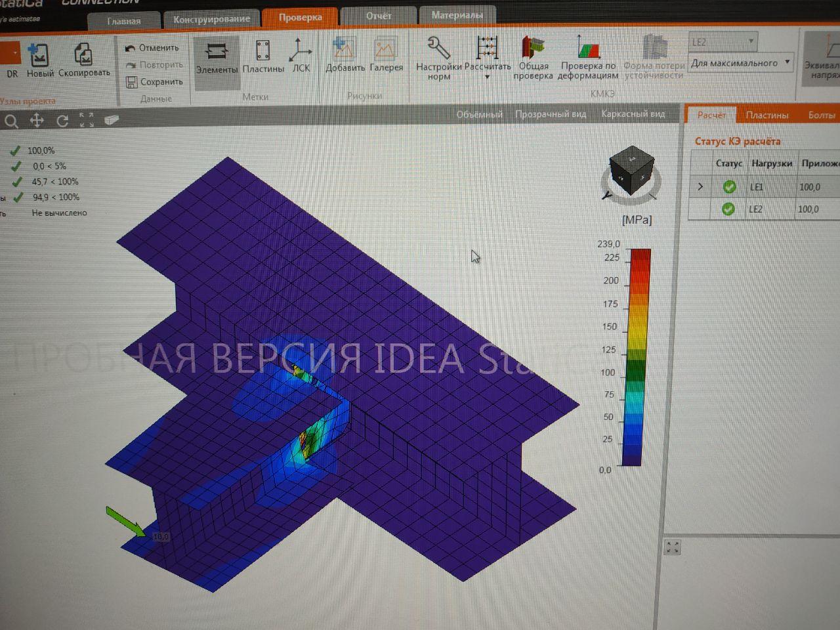Expand the Рассчитать dropdown arrow

(x=488, y=77)
